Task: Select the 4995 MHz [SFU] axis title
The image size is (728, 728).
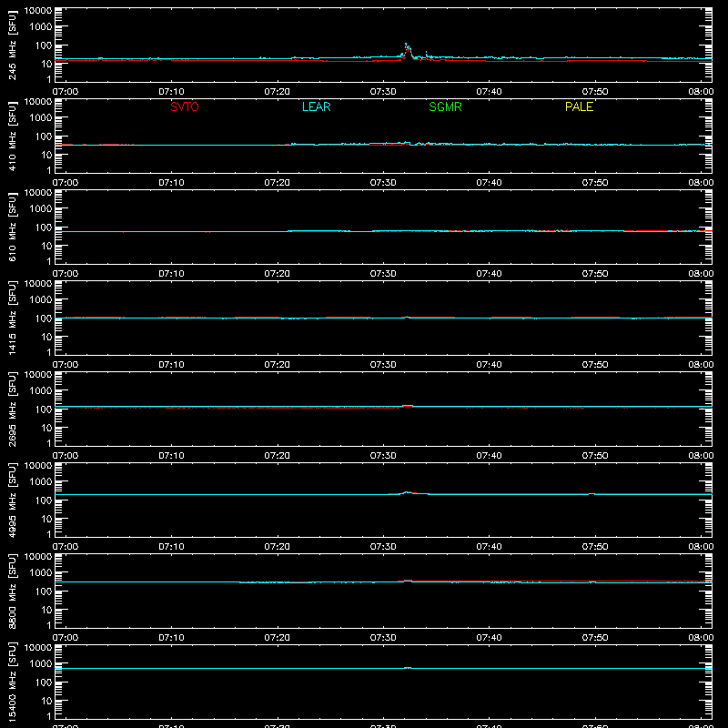Action: [x=12, y=500]
